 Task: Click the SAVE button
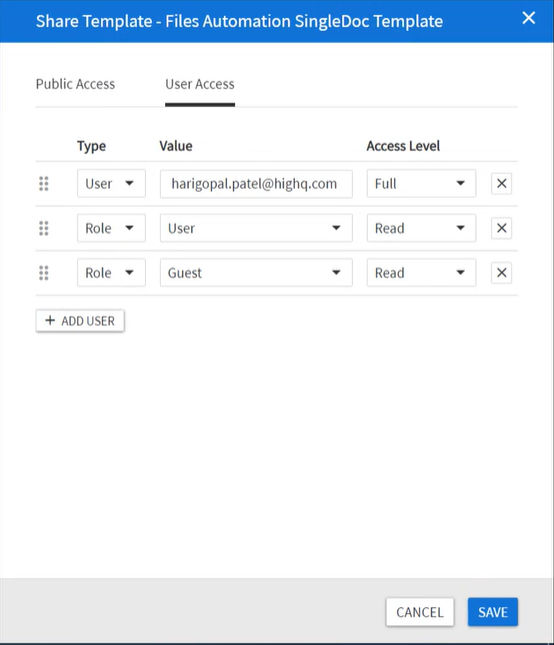493,612
